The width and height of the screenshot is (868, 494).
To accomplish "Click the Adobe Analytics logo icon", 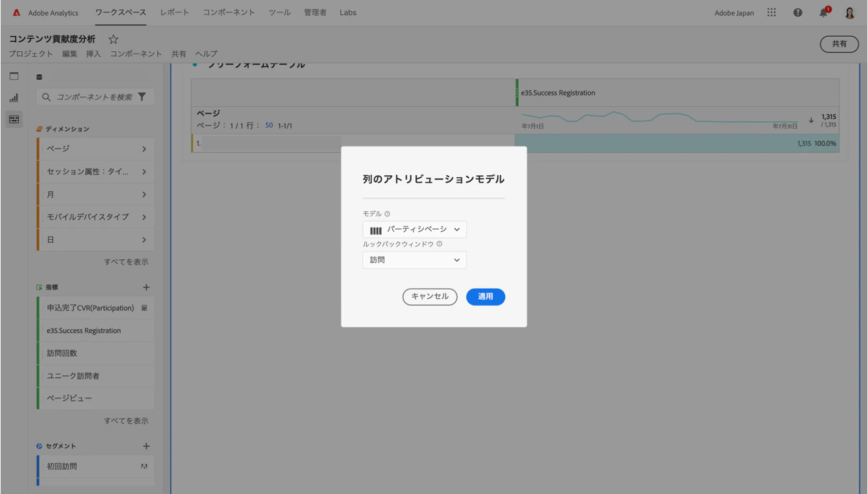I will 16,12.
